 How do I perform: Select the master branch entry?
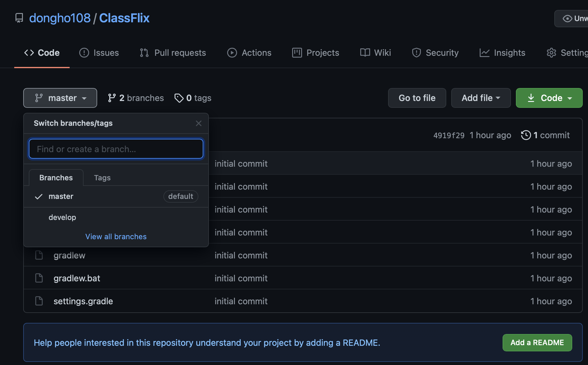click(x=116, y=196)
